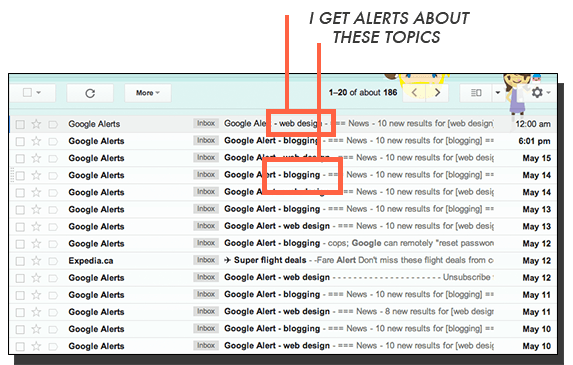The image size is (573, 365).
Task: Mark May 12 web design alert as important
Action: pos(53,278)
